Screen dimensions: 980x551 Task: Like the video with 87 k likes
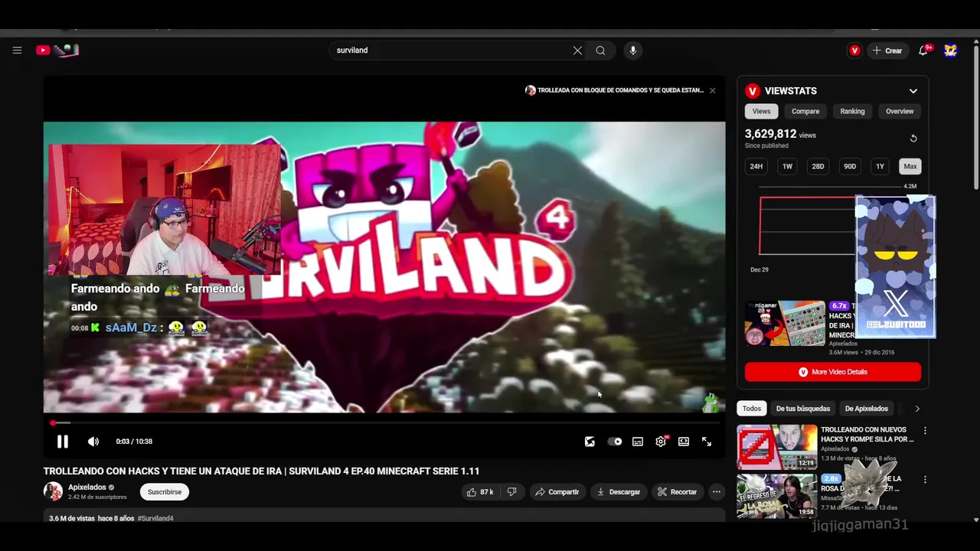click(480, 492)
